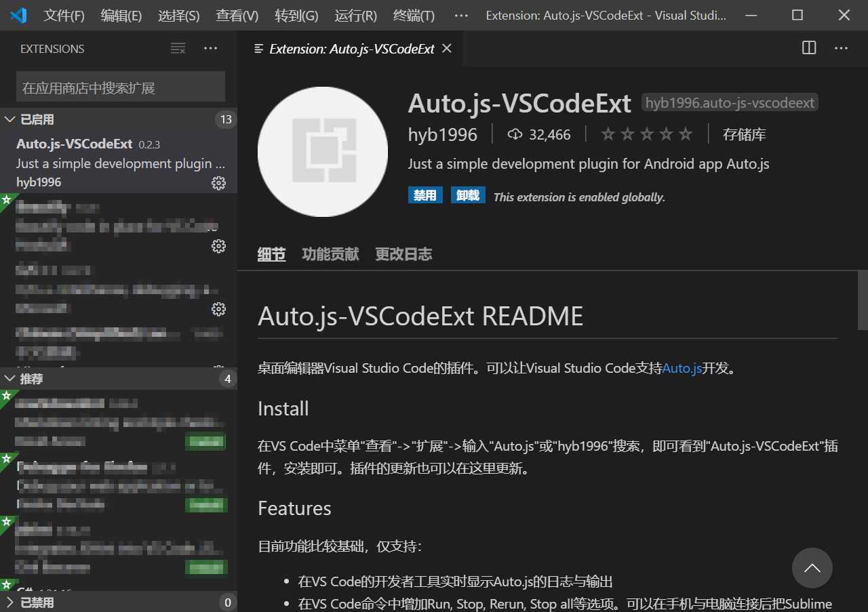Image resolution: width=868 pixels, height=612 pixels.
Task: Collapse the 已启用 section
Action: pyautogui.click(x=119, y=119)
